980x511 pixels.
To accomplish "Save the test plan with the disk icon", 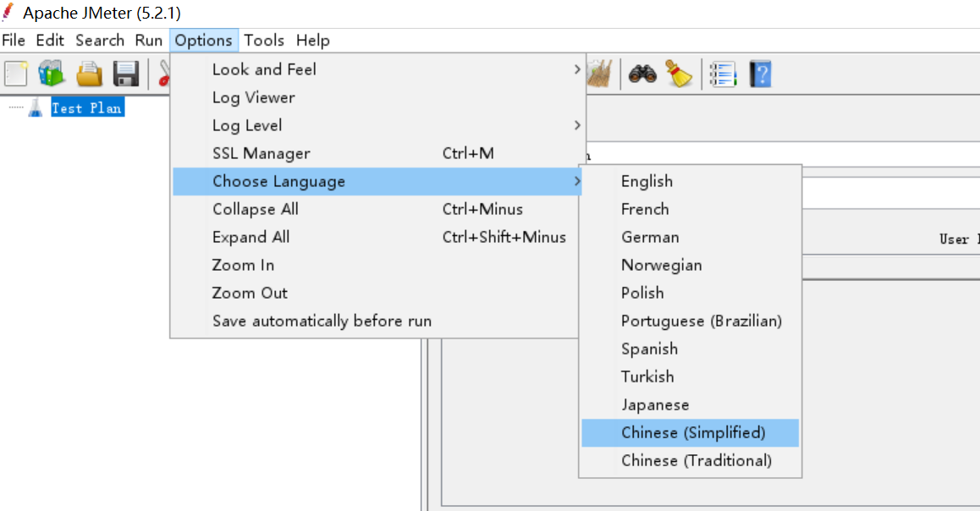I will coord(126,74).
